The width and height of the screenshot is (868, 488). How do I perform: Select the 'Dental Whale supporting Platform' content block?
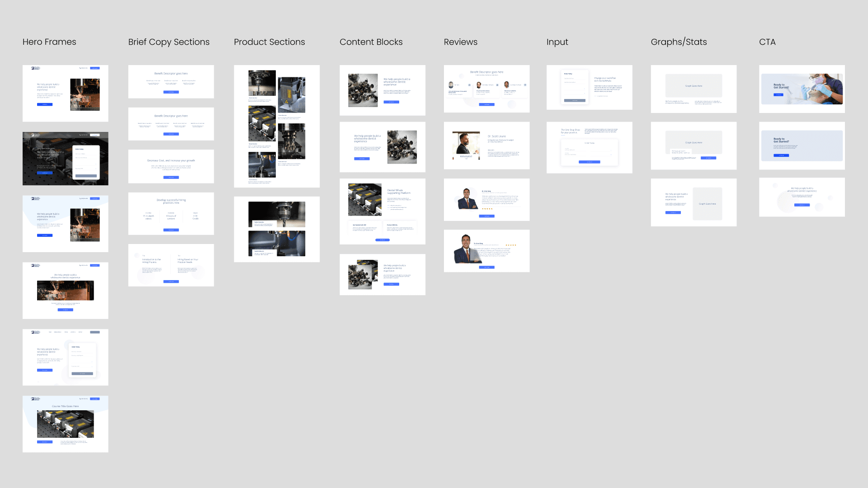pos(382,211)
